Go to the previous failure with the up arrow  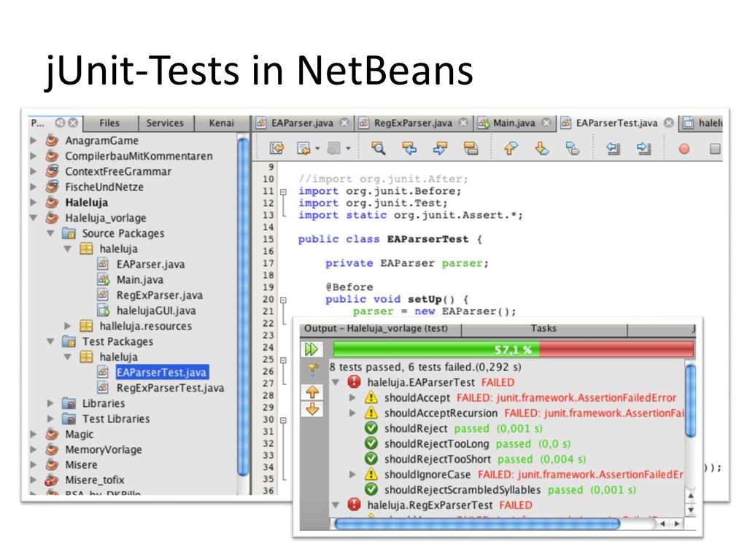[312, 392]
